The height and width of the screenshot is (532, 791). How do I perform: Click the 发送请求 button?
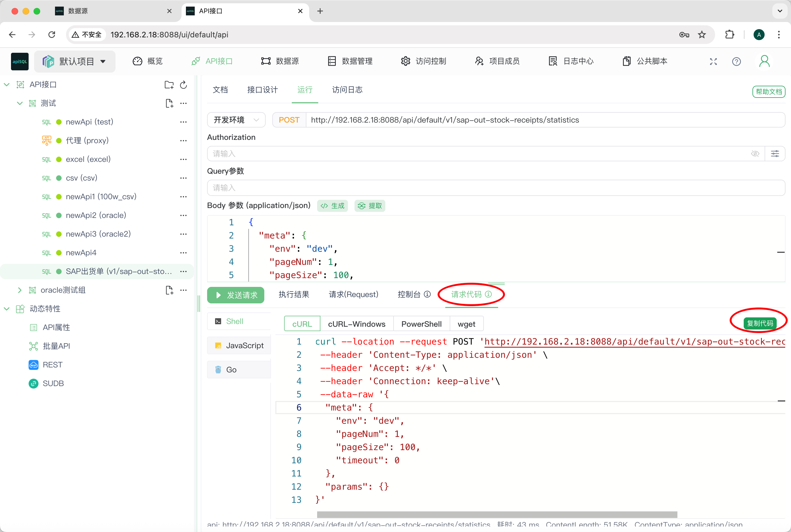pos(236,295)
